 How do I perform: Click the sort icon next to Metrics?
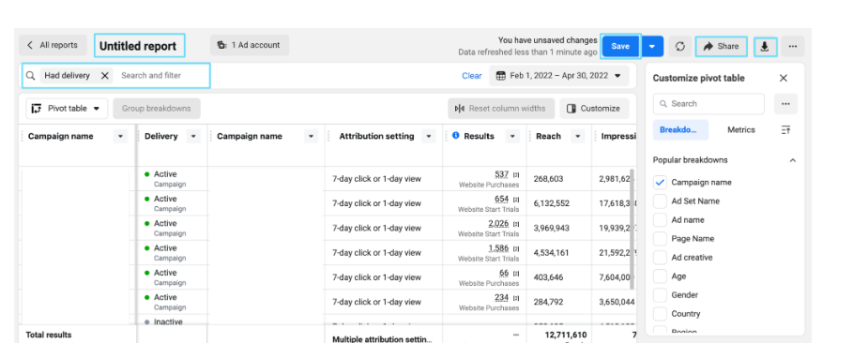click(x=785, y=130)
